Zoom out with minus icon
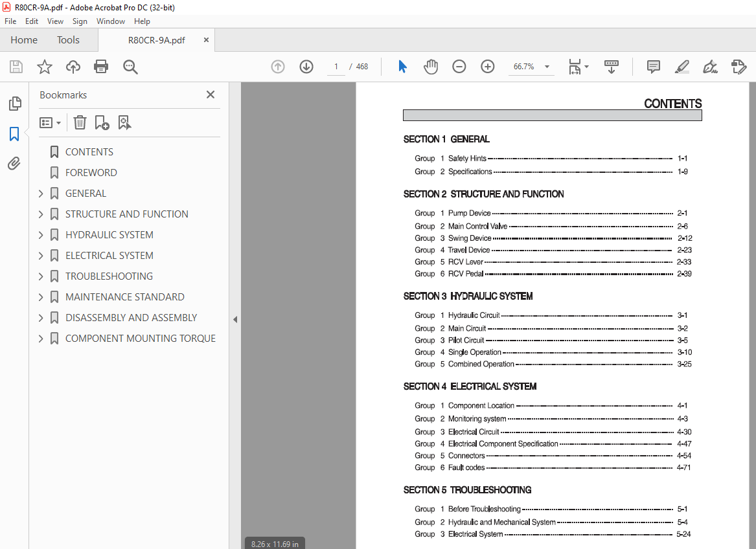The image size is (756, 549). point(459,67)
